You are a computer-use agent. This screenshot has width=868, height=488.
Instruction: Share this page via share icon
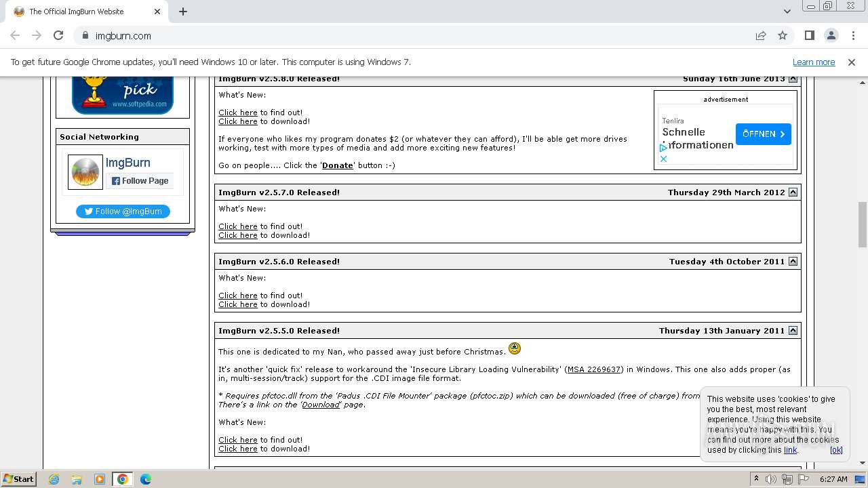761,35
